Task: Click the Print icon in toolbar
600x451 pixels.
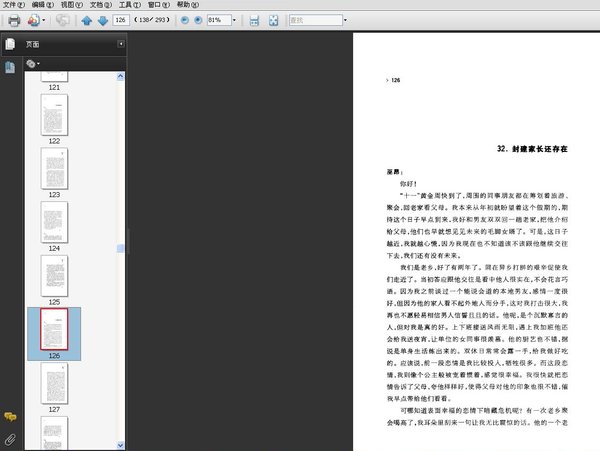Action: point(14,20)
